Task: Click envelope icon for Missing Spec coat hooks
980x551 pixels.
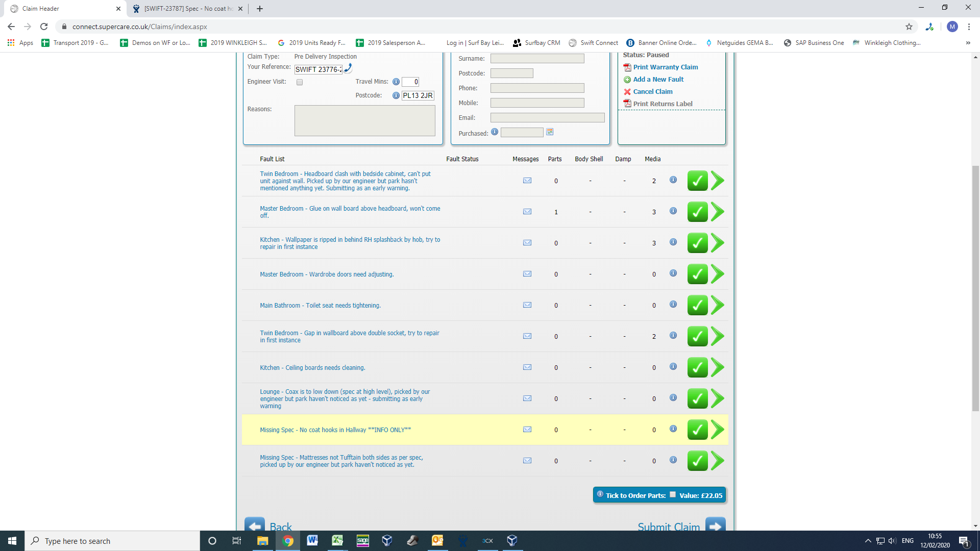Action: 527,430
